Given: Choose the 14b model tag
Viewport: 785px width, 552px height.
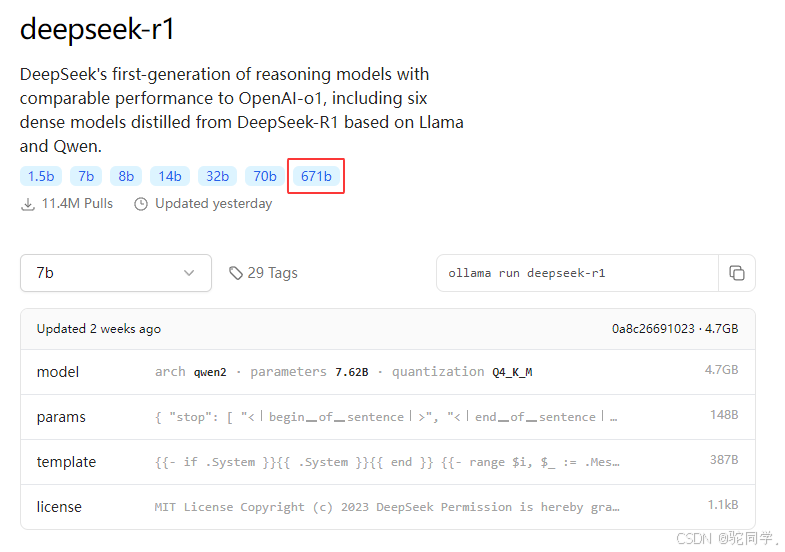Looking at the screenshot, I should (170, 176).
